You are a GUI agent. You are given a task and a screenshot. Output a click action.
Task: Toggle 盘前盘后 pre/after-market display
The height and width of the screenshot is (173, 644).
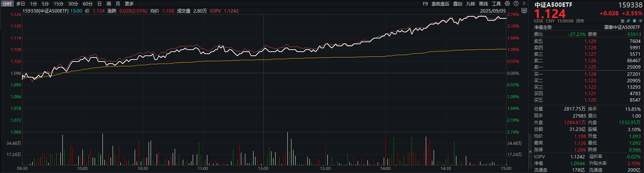coord(440,4)
